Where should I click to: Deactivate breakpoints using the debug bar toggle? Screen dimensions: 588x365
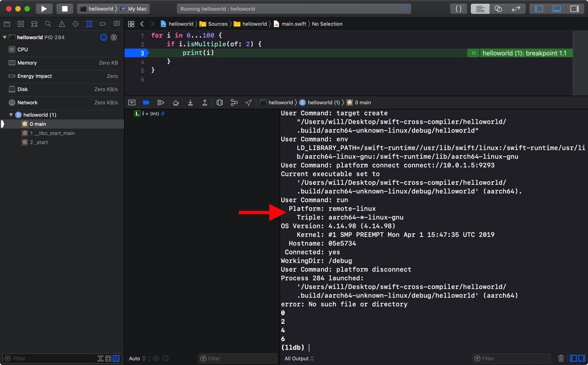pyautogui.click(x=146, y=102)
